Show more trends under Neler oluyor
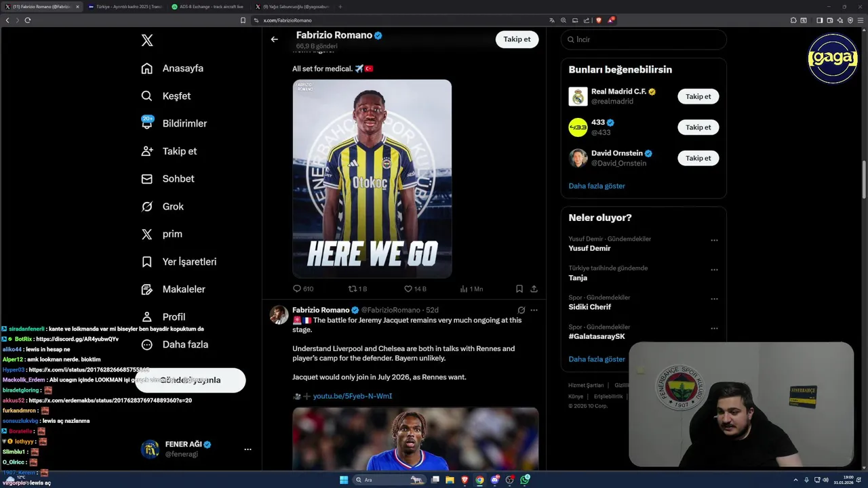 pyautogui.click(x=597, y=359)
